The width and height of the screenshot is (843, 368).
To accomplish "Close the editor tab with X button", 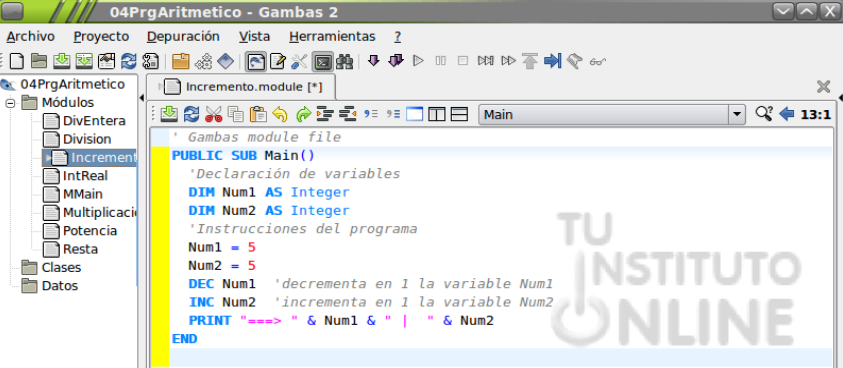I will tap(823, 87).
